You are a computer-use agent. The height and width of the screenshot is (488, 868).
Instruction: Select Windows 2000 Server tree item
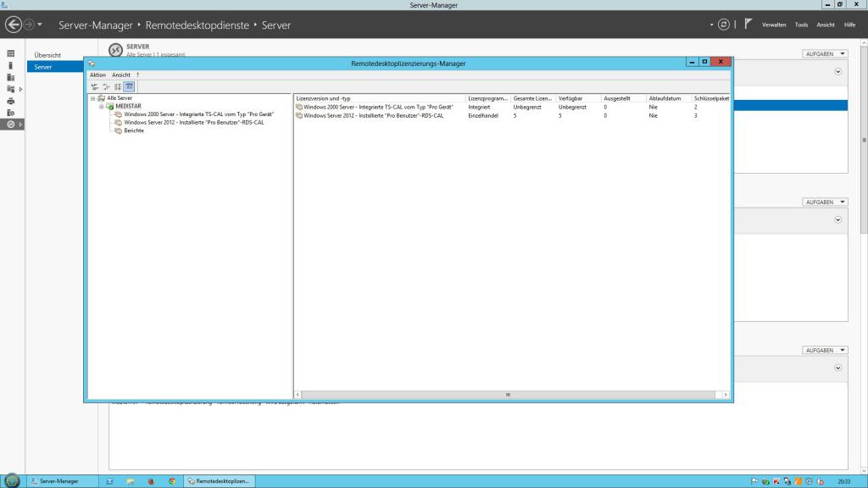tap(198, 114)
